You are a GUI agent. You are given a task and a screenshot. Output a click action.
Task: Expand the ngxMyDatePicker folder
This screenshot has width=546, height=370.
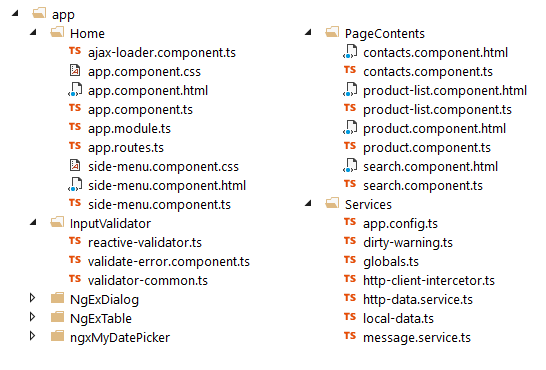(32, 336)
